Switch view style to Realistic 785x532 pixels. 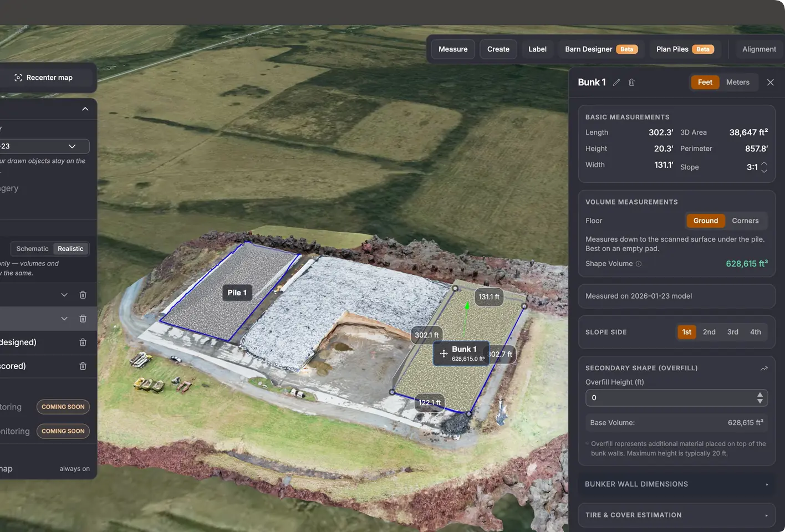pos(70,249)
